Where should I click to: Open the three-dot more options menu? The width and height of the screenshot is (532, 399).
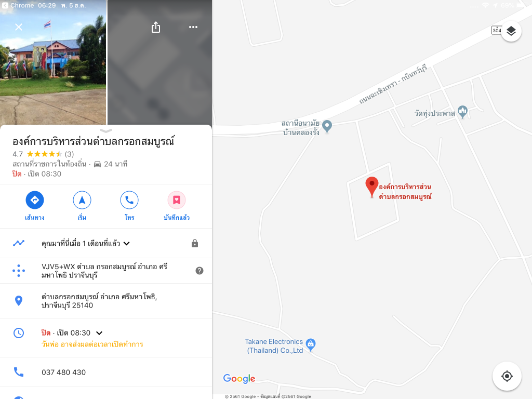(x=193, y=27)
